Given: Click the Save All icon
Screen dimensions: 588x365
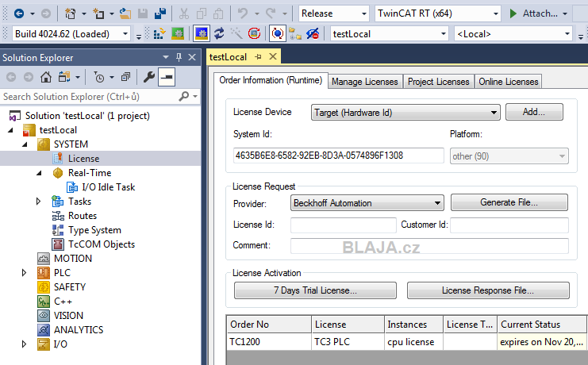Looking at the screenshot, I should 160,13.
